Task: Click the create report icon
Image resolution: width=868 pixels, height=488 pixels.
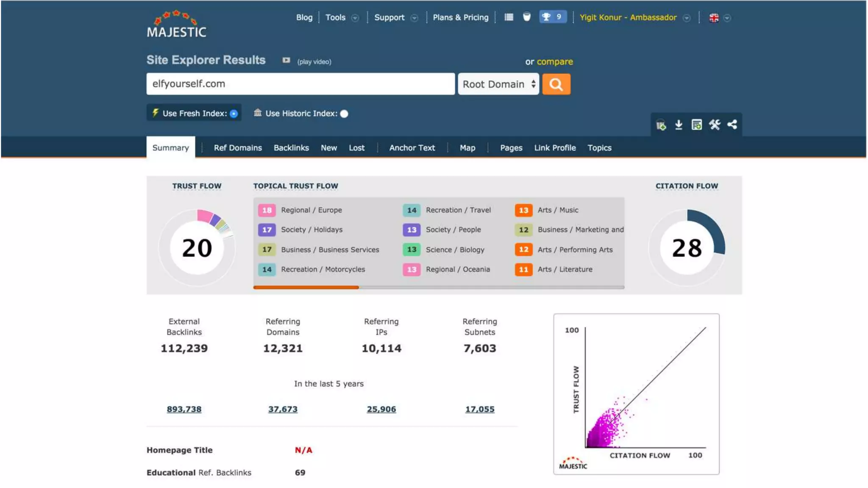Action: 696,125
